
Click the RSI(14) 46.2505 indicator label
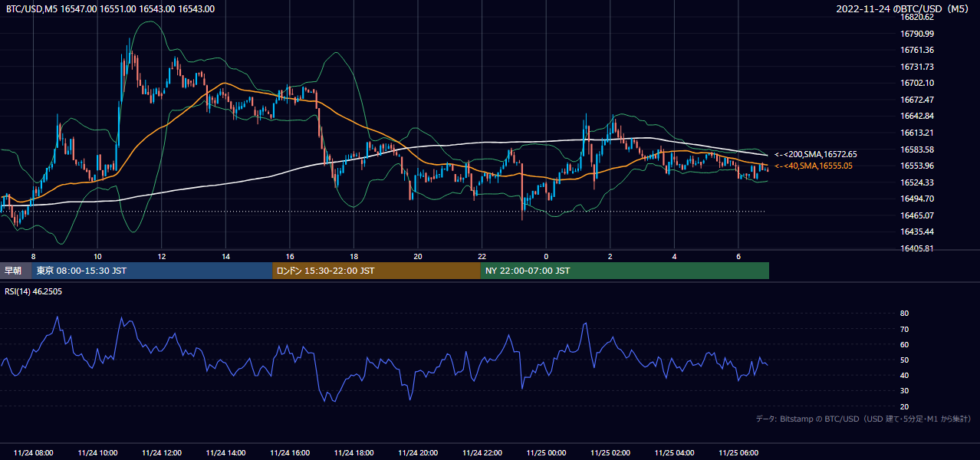click(34, 291)
